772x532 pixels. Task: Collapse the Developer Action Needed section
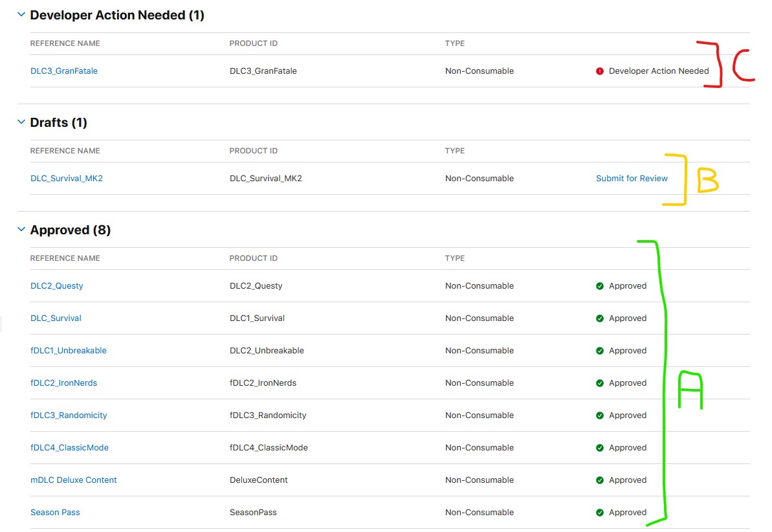click(21, 15)
